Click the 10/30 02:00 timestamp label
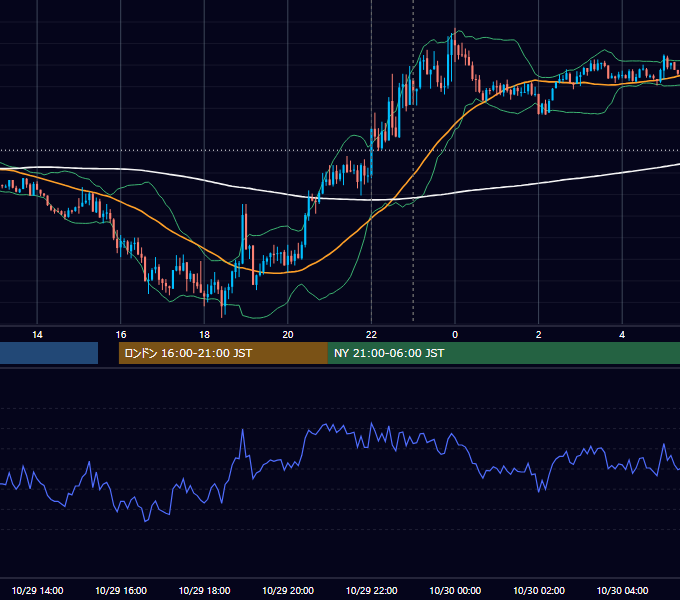680x600 pixels. click(x=539, y=591)
